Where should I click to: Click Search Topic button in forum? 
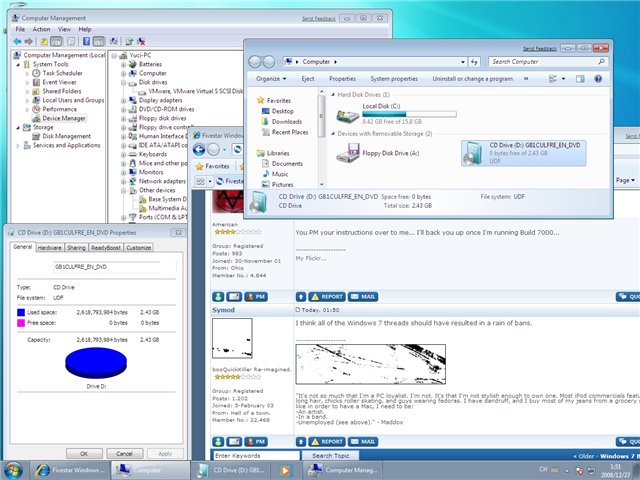tap(331, 456)
